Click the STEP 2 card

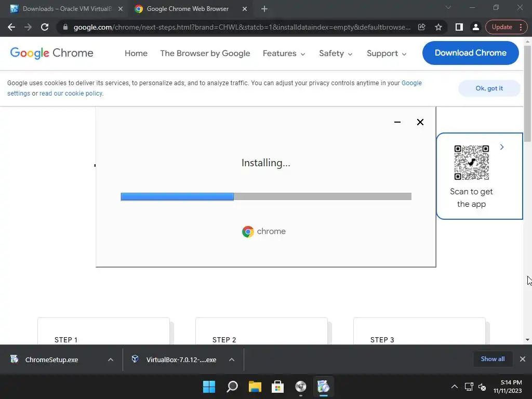(x=262, y=331)
